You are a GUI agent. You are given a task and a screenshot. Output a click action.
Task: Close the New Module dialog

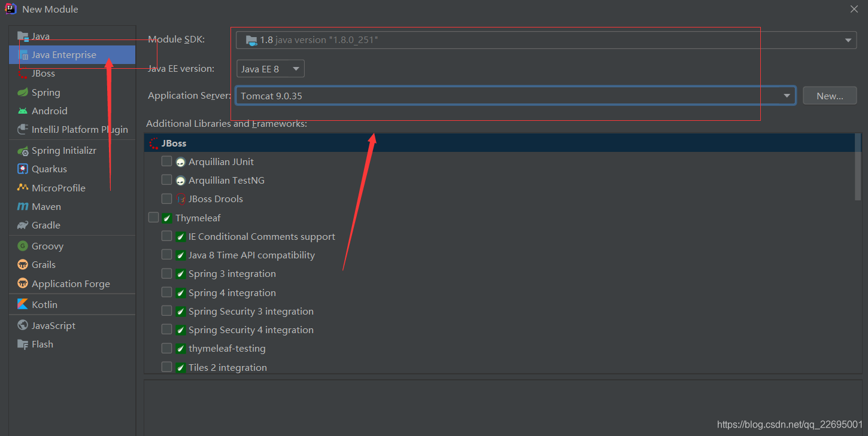(854, 9)
